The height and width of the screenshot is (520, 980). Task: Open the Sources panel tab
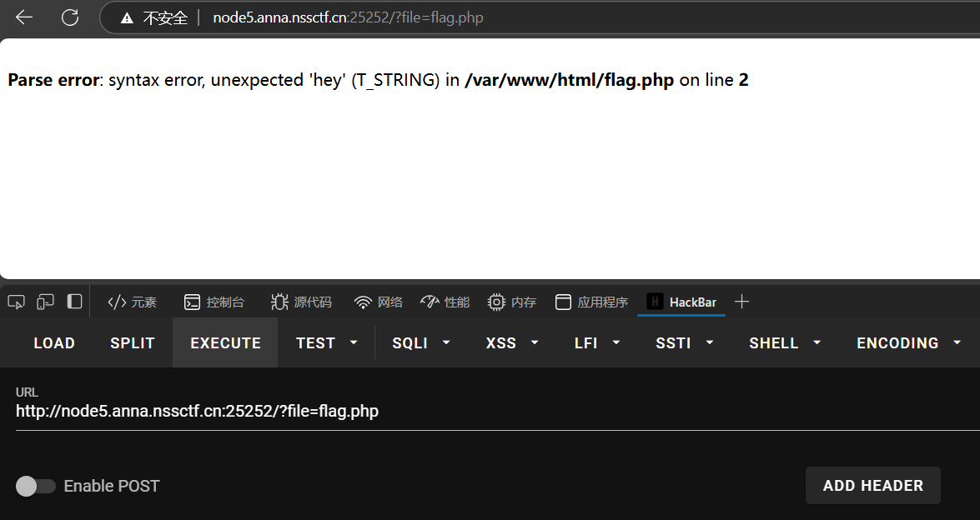[x=301, y=302]
